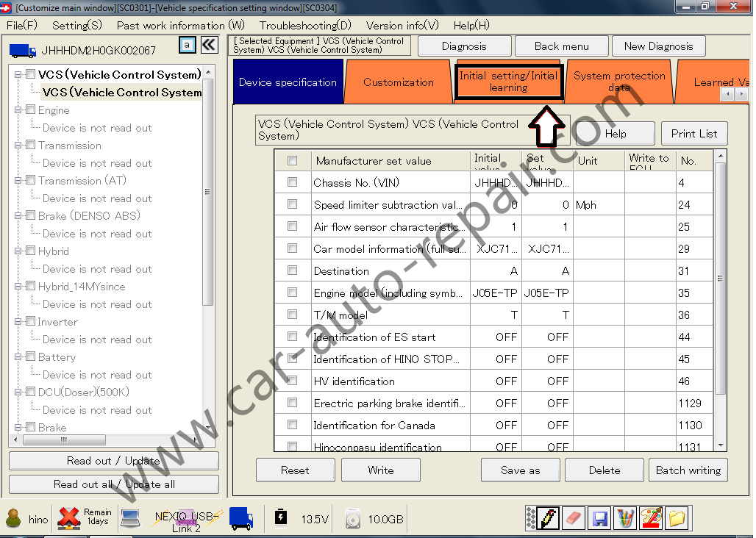Click the Write button
The height and width of the screenshot is (538, 756).
point(381,470)
